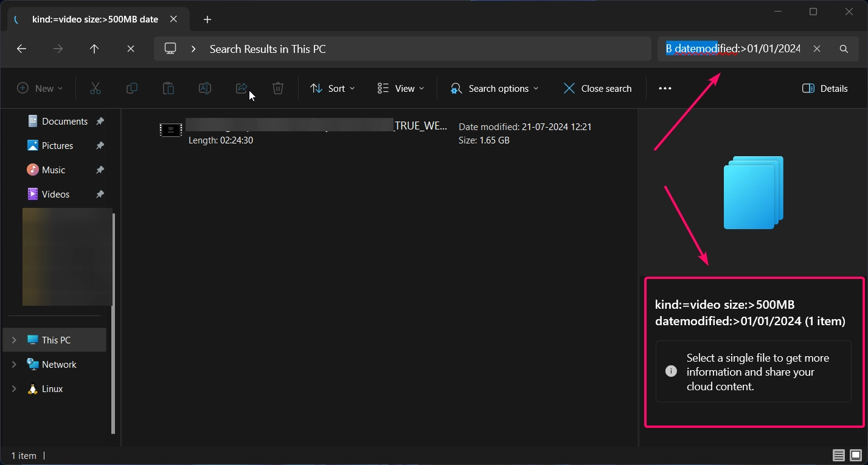Open a new tab with plus button
The height and width of the screenshot is (465, 868).
(x=207, y=19)
